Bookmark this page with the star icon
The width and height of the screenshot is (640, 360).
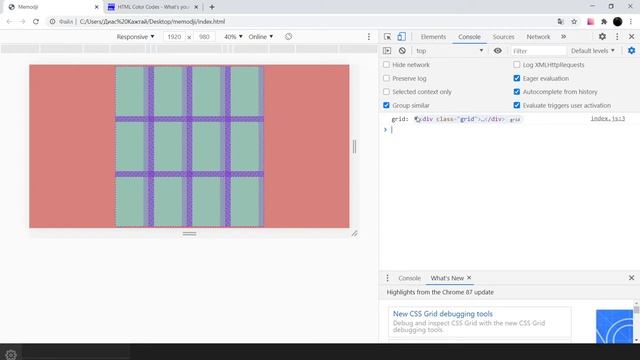574,22
